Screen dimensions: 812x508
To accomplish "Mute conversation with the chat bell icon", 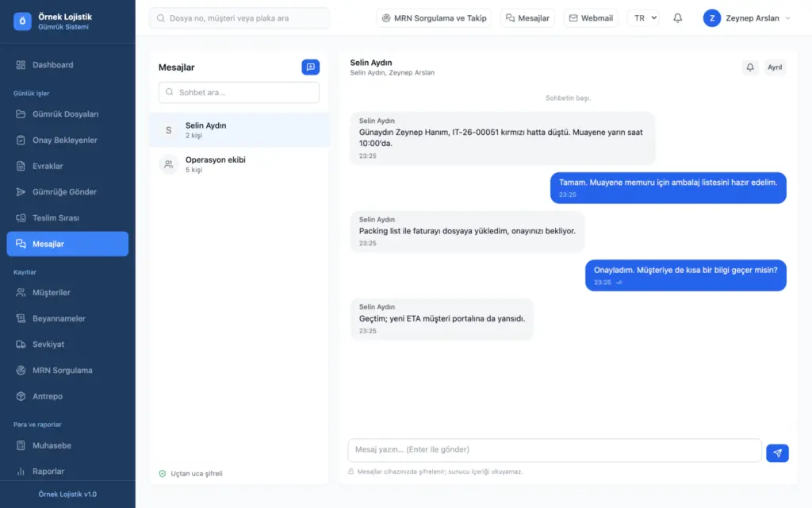I will click(750, 67).
